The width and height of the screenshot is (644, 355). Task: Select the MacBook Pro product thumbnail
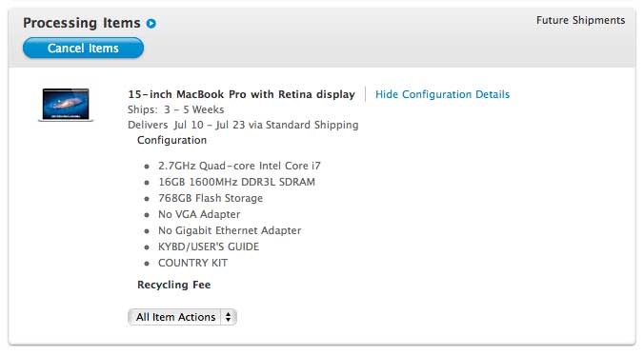coord(66,105)
